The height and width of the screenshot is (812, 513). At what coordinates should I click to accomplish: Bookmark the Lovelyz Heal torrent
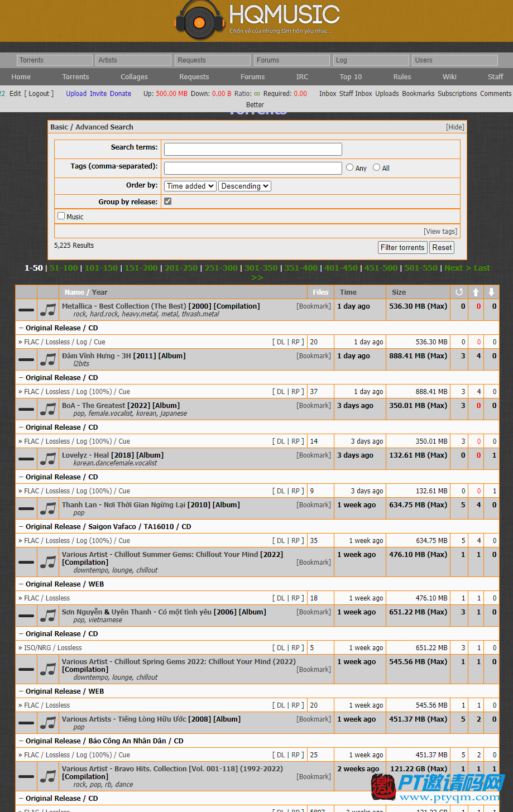point(314,455)
